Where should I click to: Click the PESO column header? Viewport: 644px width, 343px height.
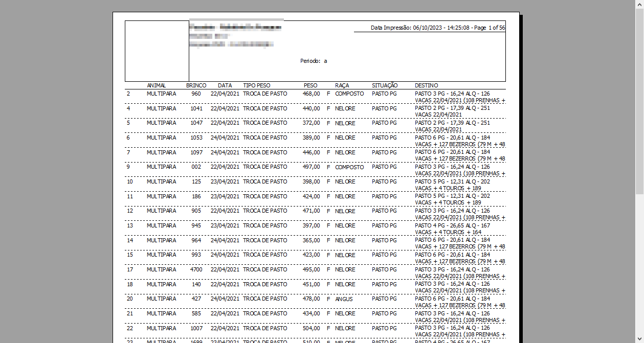pyautogui.click(x=310, y=85)
